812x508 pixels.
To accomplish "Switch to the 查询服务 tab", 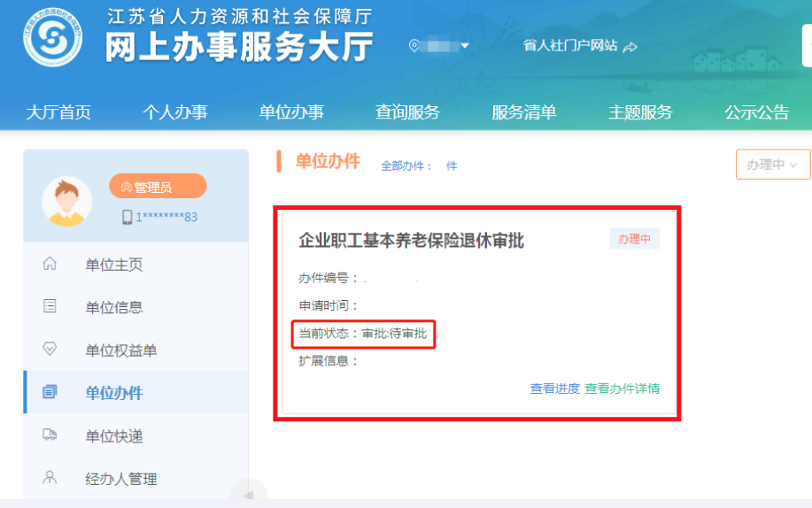I will coord(407,112).
